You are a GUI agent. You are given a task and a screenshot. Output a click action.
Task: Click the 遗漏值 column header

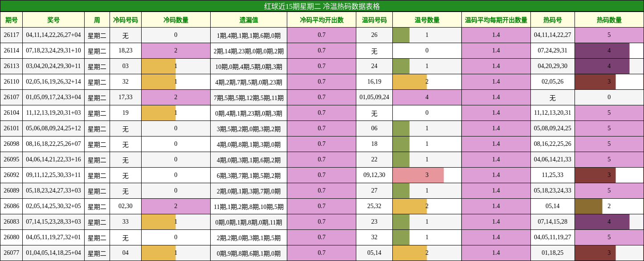click(x=249, y=20)
